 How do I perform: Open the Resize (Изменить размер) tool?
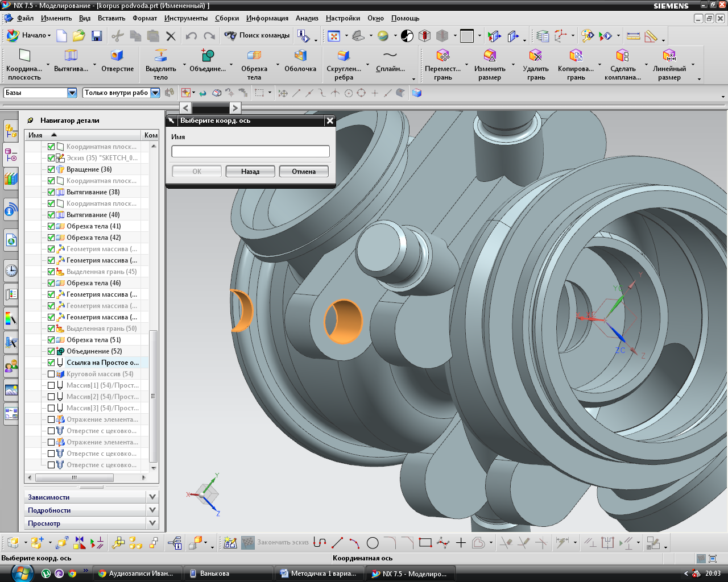pyautogui.click(x=490, y=64)
